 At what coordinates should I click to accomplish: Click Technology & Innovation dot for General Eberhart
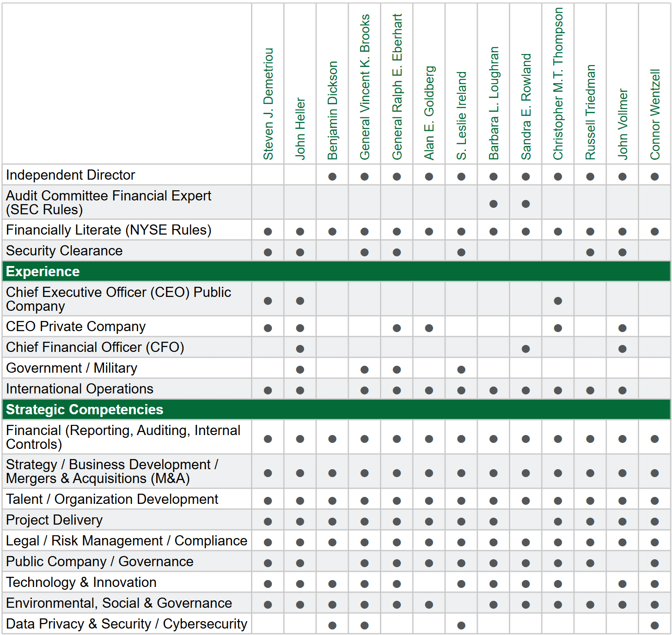(x=397, y=584)
